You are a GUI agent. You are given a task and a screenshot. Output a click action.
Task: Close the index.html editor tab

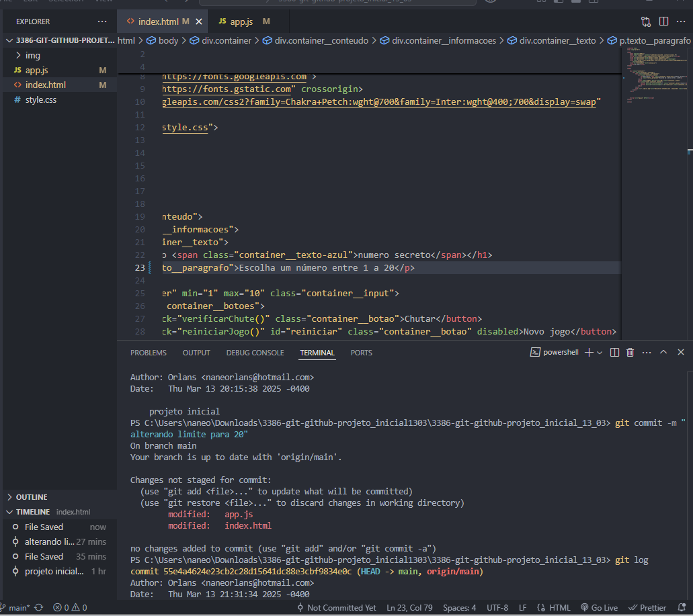tap(199, 21)
